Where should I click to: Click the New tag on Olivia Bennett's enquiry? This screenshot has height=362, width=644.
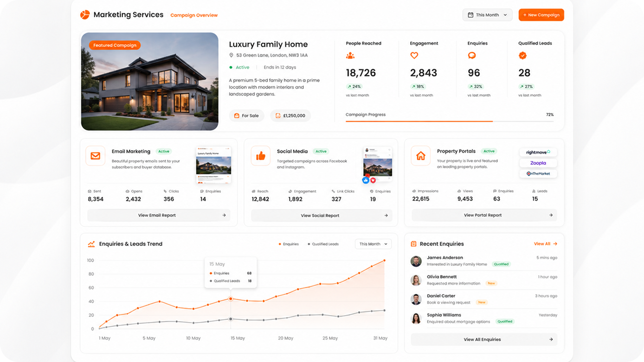tap(491, 283)
